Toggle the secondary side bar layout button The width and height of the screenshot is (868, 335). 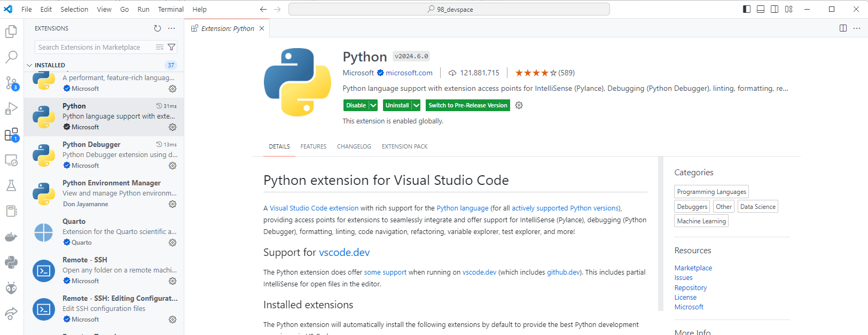point(775,9)
